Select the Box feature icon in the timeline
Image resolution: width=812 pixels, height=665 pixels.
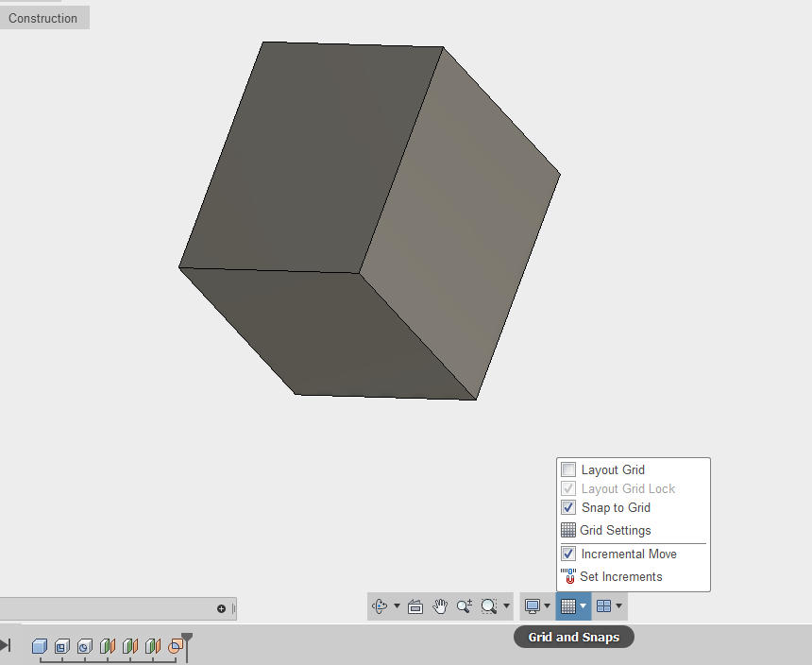pos(40,647)
